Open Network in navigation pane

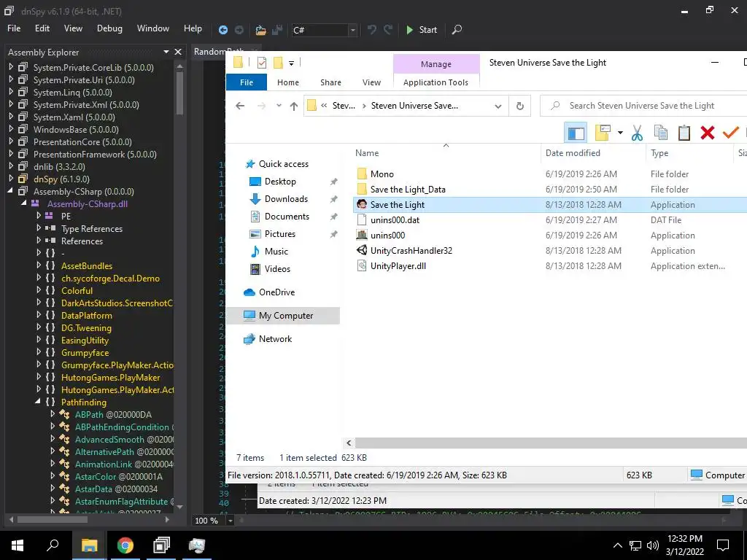point(275,338)
